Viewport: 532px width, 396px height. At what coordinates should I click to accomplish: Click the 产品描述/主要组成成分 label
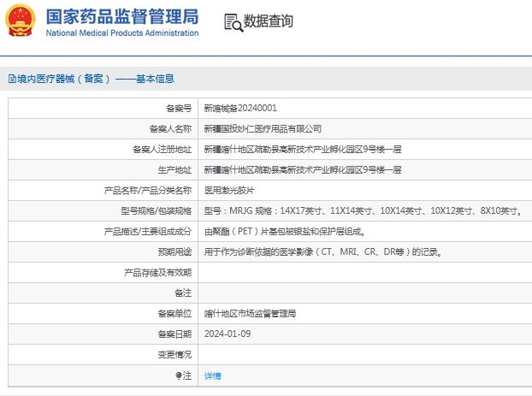pos(148,232)
